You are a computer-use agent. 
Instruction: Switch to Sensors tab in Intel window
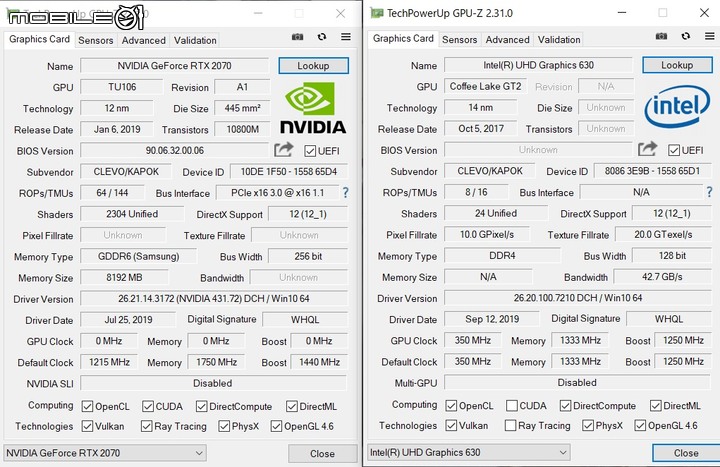[x=459, y=39]
